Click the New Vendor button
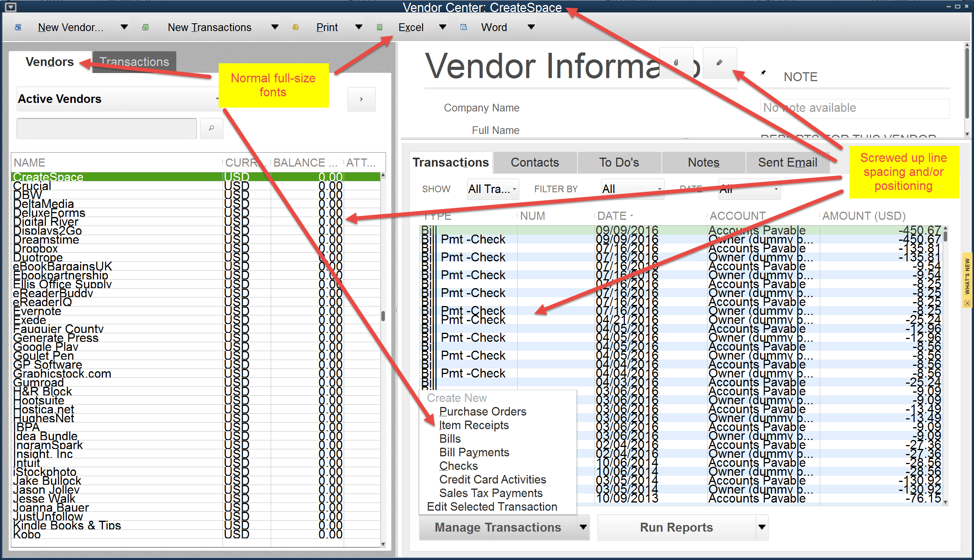974x560 pixels. point(71,27)
